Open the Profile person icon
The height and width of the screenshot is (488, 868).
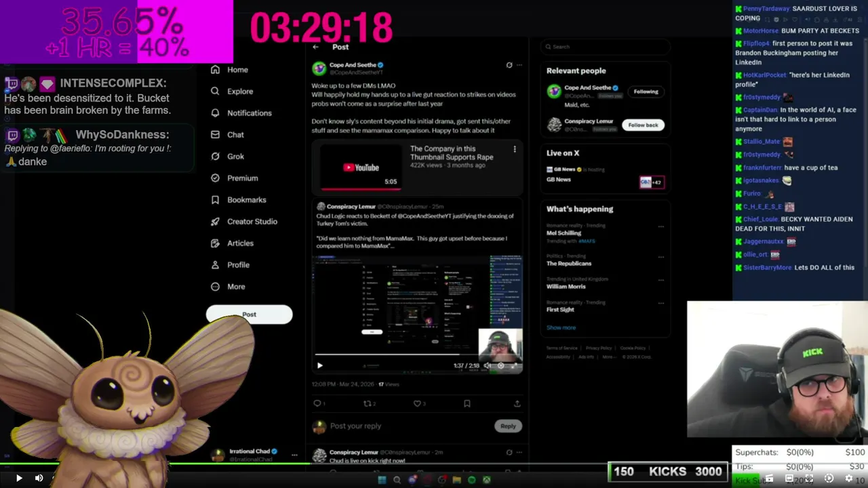tap(215, 265)
